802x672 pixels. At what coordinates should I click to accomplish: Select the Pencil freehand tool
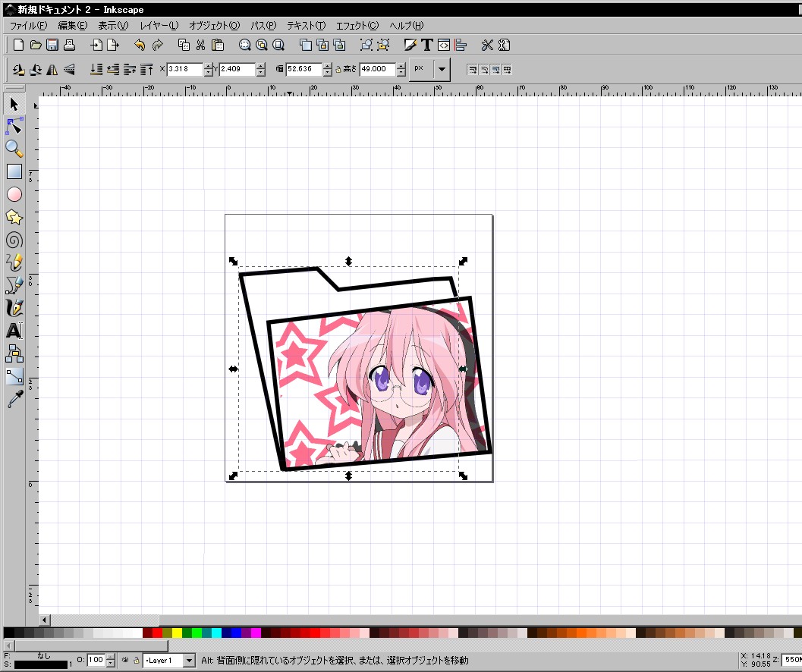coord(14,263)
